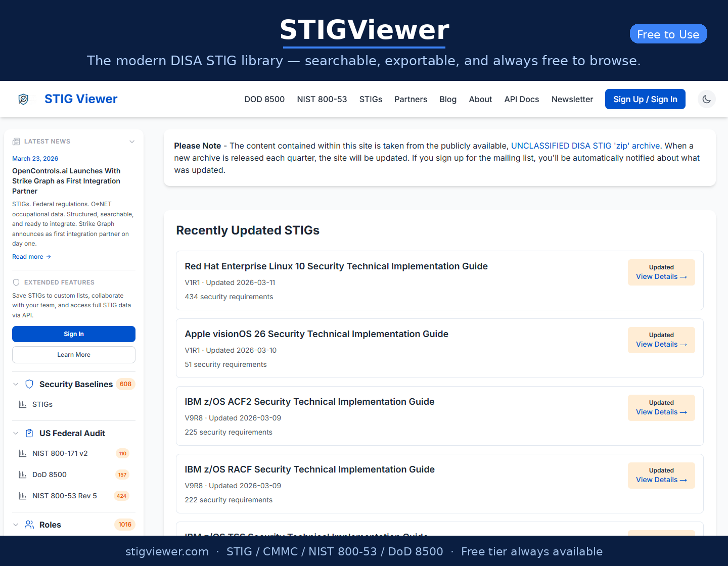Click the chart icon beside NIST 800-171 v2
The height and width of the screenshot is (566, 728).
22,453
